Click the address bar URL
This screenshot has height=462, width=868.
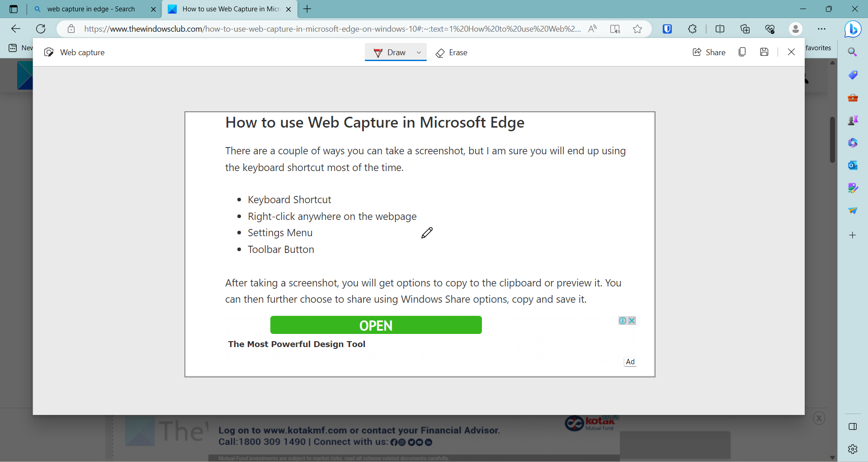pos(332,29)
